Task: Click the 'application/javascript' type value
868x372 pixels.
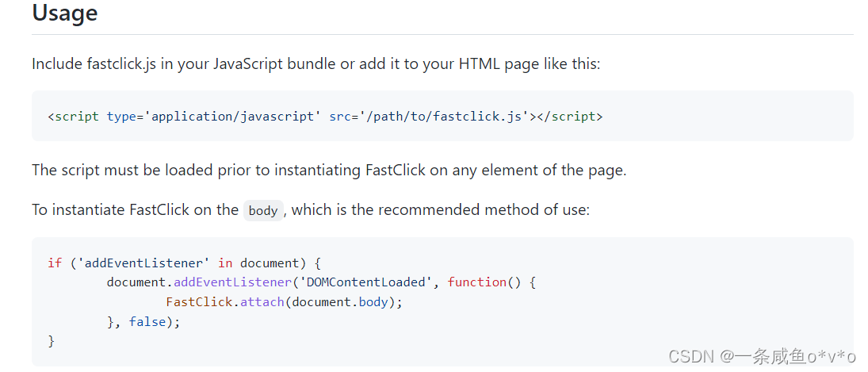Action: [x=232, y=117]
